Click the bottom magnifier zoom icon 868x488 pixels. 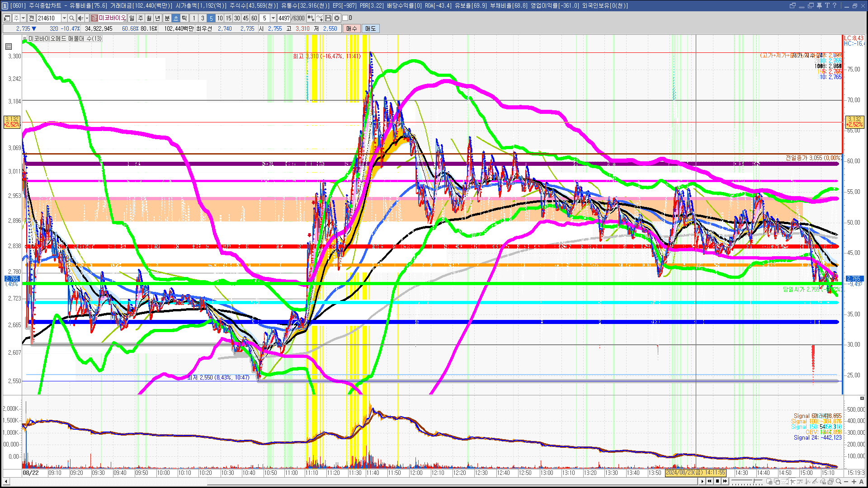(838, 481)
